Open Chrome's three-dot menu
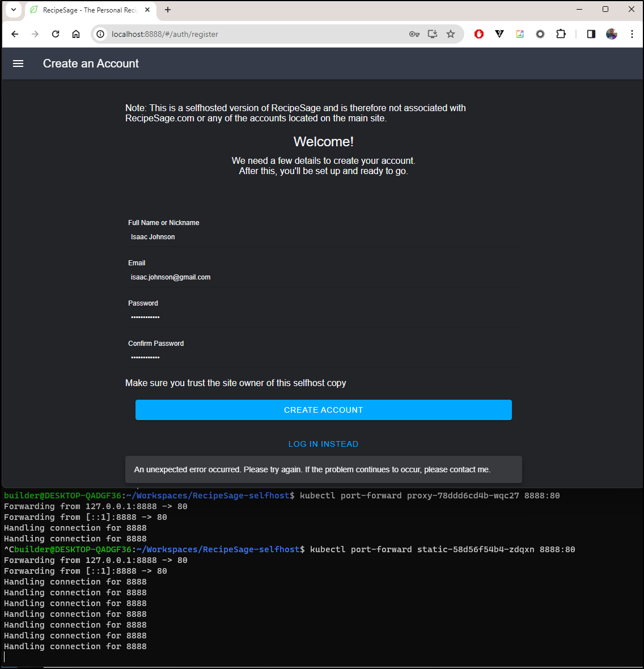 point(632,34)
